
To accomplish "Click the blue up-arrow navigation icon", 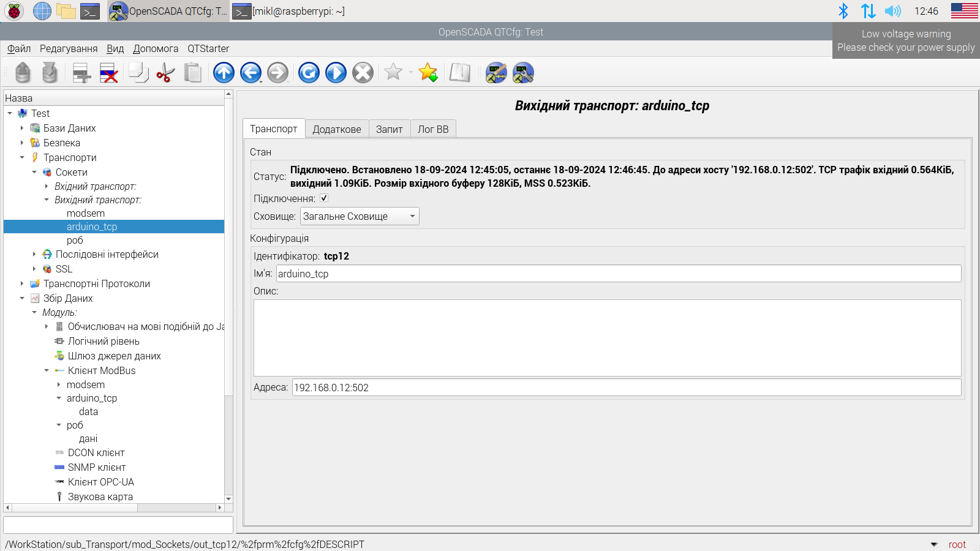I will click(x=224, y=73).
